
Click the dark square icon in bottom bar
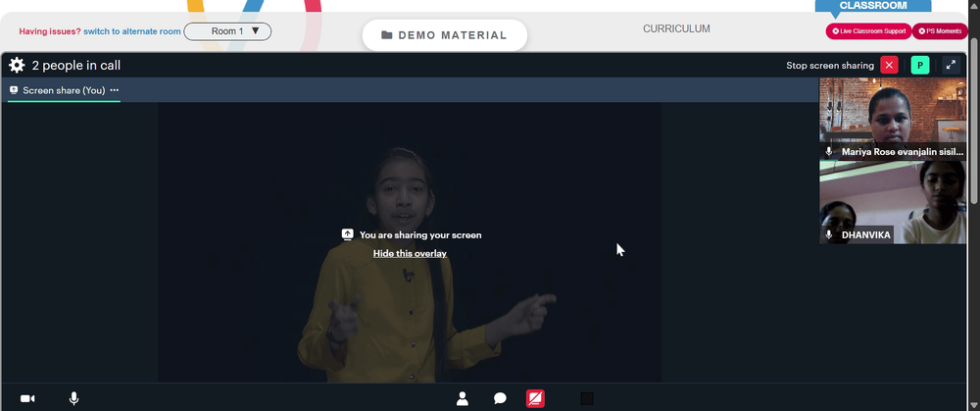(587, 398)
